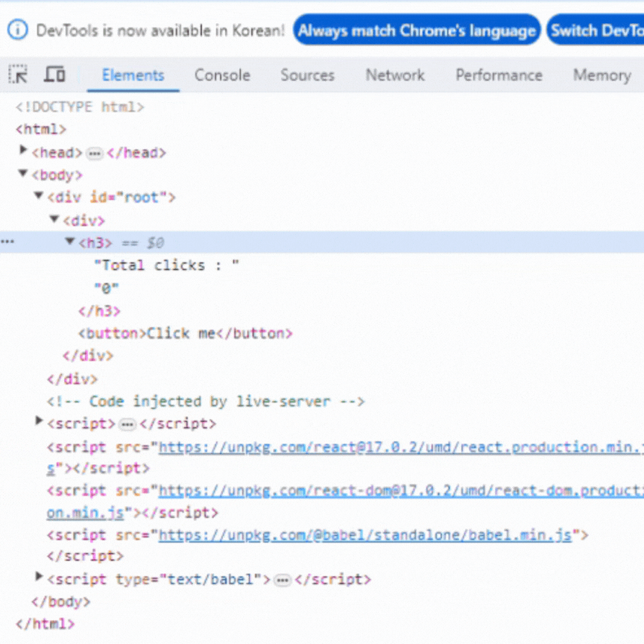This screenshot has width=644, height=644.
Task: Expand the first script ellipsis badge
Action: tap(127, 424)
